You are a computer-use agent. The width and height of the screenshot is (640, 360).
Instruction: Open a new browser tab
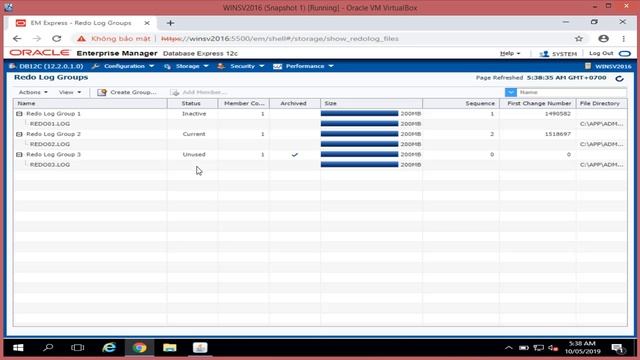coord(170,23)
